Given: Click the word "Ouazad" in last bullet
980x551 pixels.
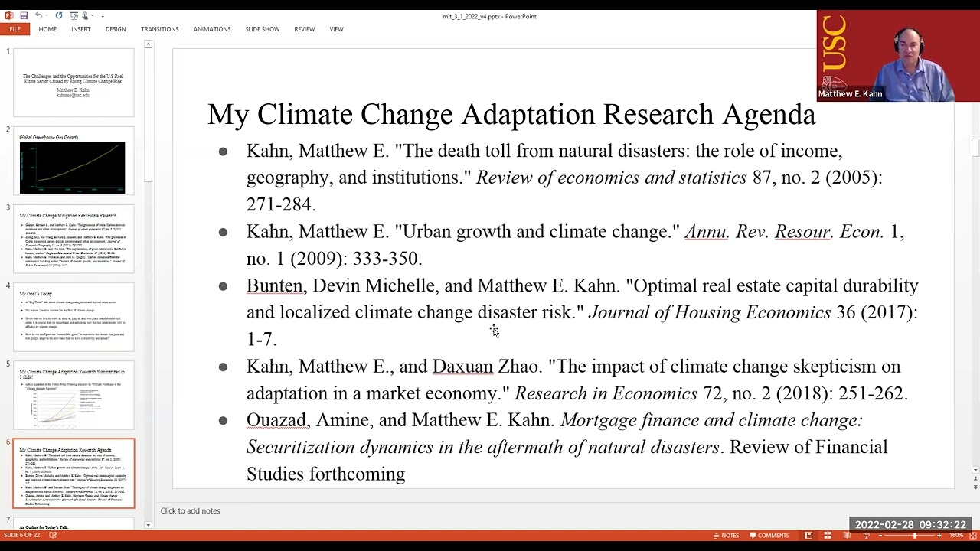Looking at the screenshot, I should pos(276,420).
